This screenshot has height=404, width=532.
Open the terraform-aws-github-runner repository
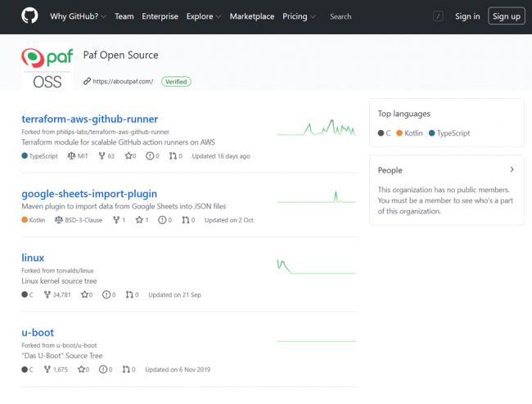click(89, 119)
